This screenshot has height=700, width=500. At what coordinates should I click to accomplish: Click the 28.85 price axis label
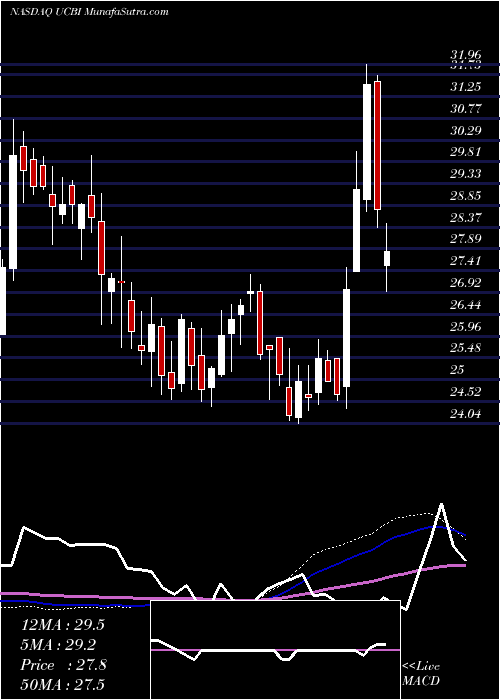[x=466, y=196]
